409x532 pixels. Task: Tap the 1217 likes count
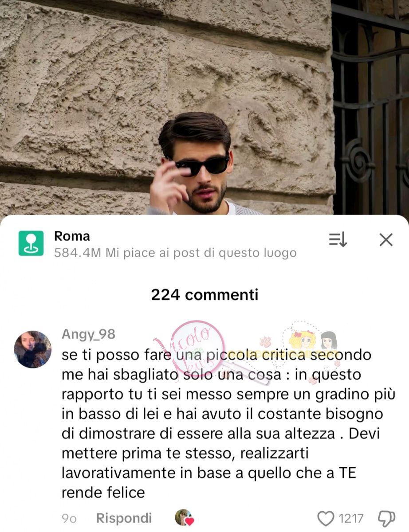(351, 518)
